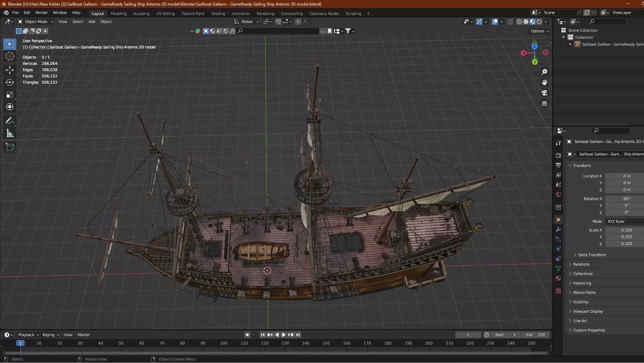644x363 pixels.
Task: Open the World properties tab
Action: [x=558, y=195]
